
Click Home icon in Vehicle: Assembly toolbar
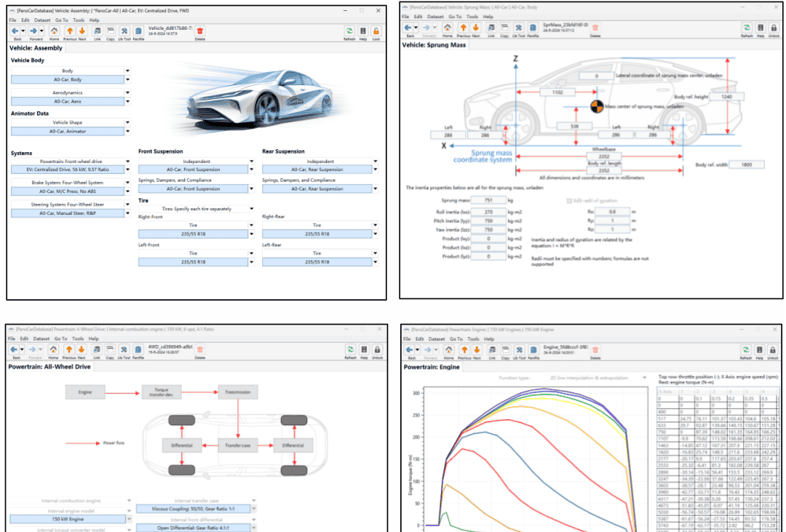(53, 31)
